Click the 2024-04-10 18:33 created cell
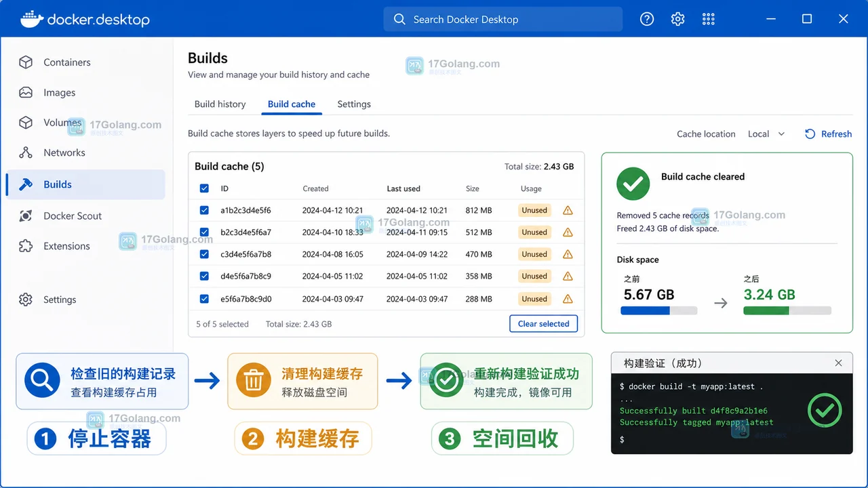 point(332,232)
